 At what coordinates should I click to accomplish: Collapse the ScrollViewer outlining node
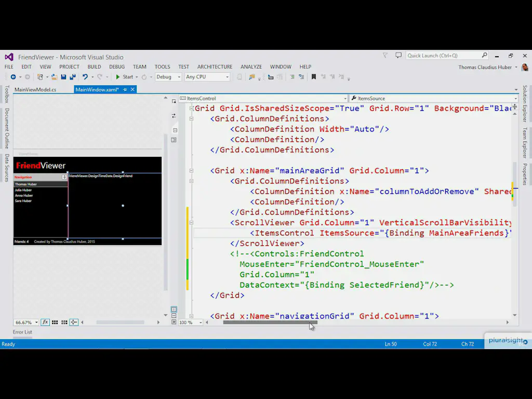click(x=191, y=222)
